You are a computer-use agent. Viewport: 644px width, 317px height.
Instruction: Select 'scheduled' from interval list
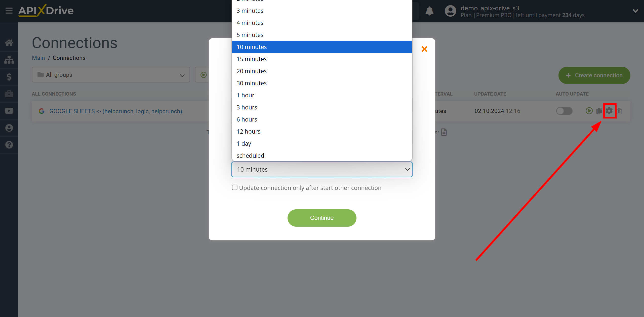(x=250, y=155)
